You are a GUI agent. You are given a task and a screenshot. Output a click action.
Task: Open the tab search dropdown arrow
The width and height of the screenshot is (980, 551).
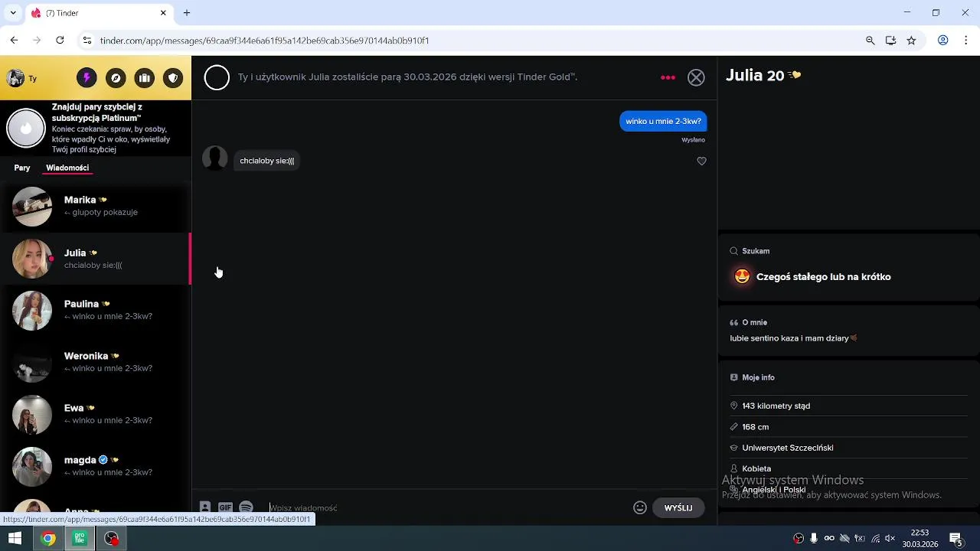point(12,13)
